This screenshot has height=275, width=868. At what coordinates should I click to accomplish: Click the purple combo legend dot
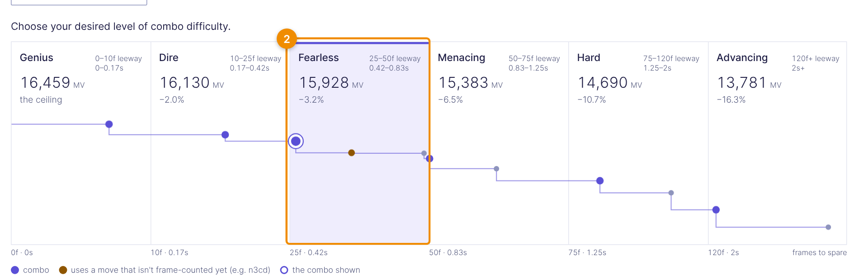(15, 270)
